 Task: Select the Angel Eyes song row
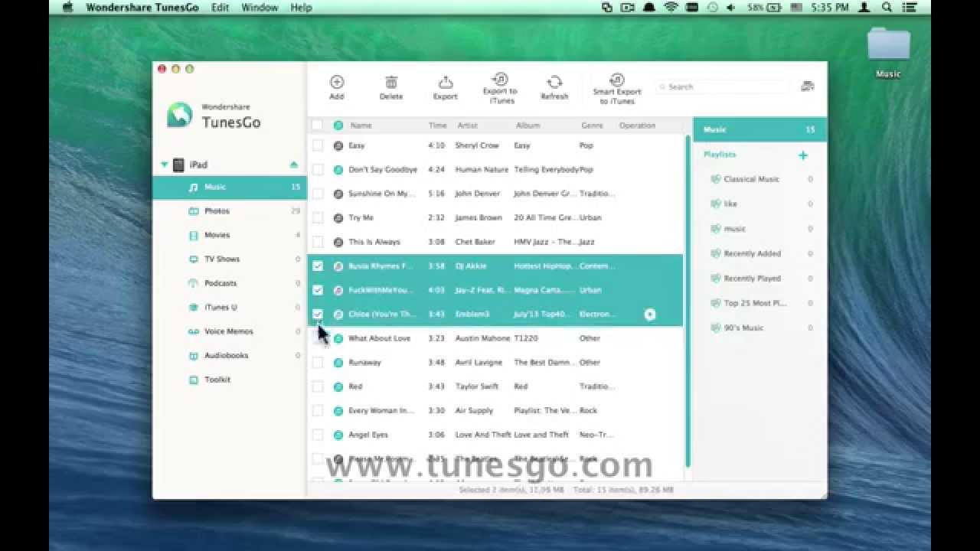[x=495, y=435]
